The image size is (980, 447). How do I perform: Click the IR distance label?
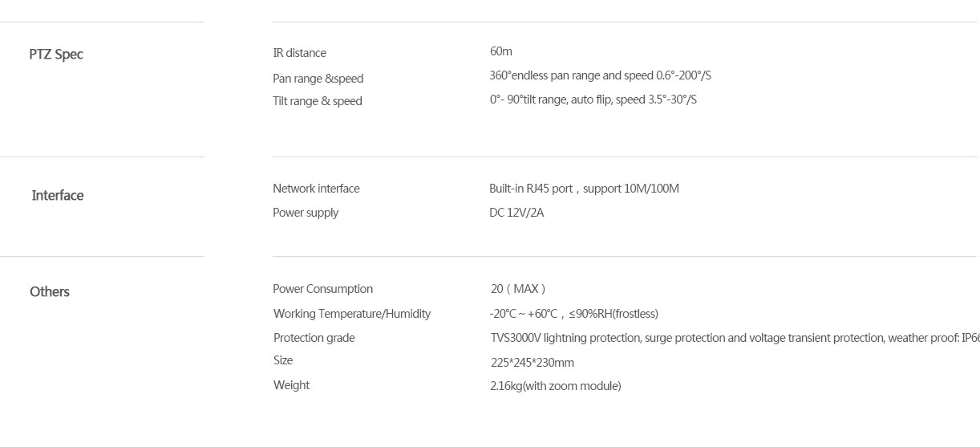coord(299,53)
